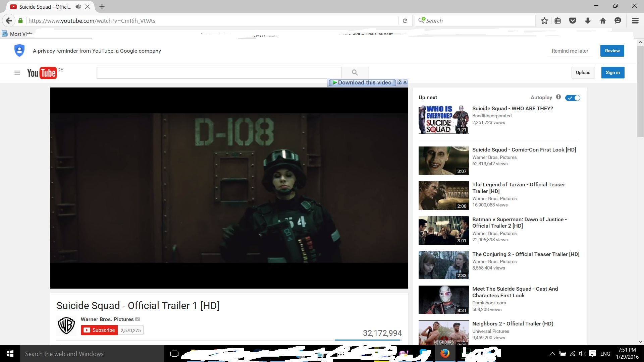Click the Joker Comic-Con thumbnail

(x=443, y=161)
